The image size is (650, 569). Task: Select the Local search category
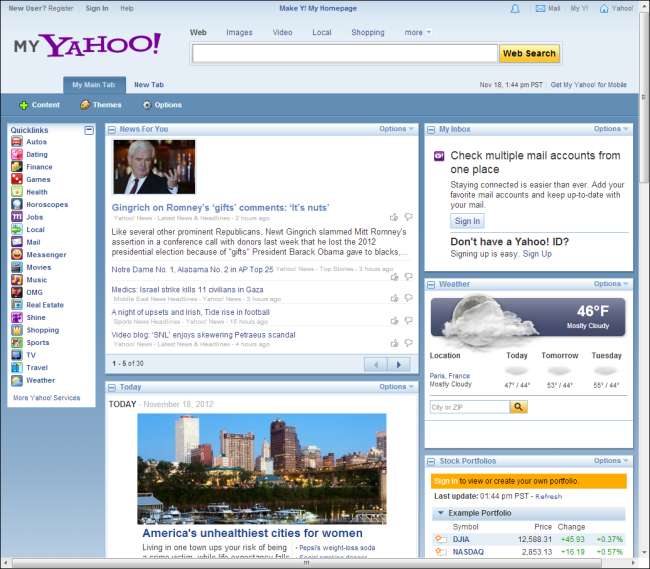pos(322,32)
